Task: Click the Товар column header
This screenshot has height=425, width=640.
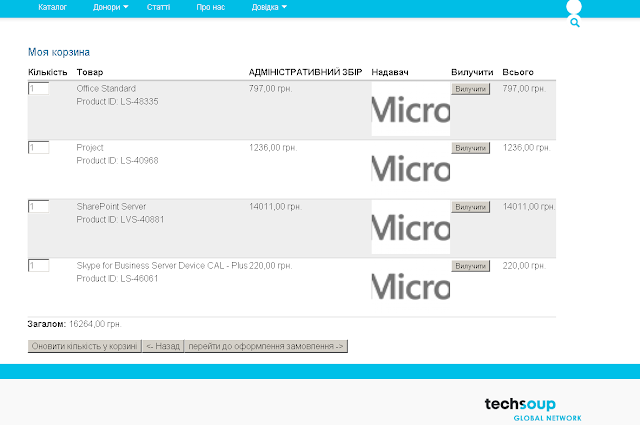Action: point(90,72)
